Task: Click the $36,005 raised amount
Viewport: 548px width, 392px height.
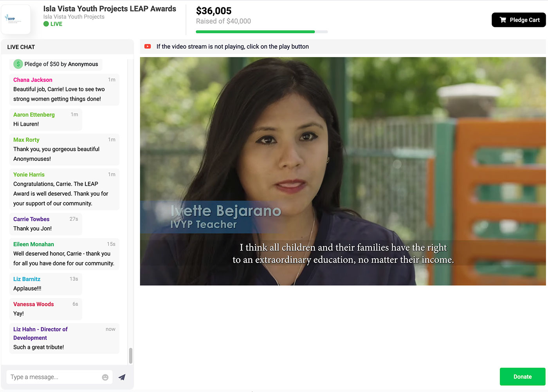Action: (214, 11)
